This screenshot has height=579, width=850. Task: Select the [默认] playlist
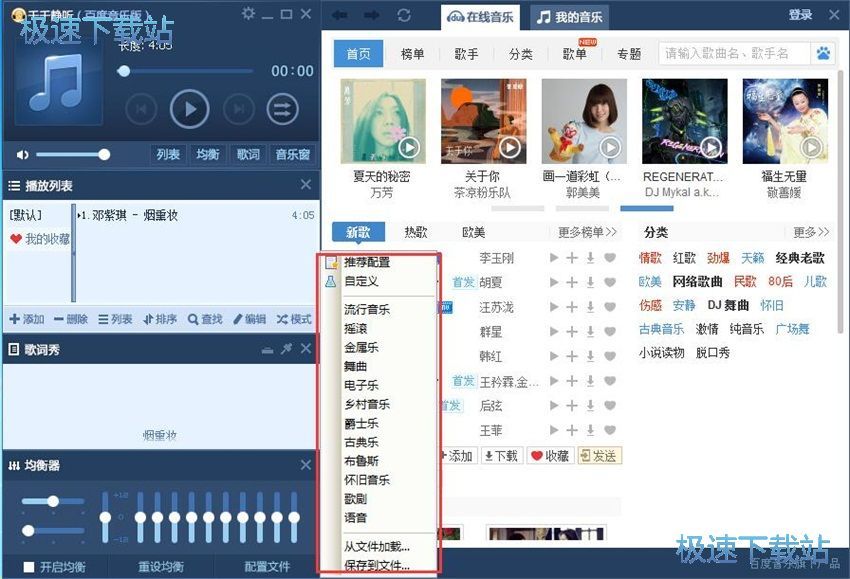[x=25, y=215]
